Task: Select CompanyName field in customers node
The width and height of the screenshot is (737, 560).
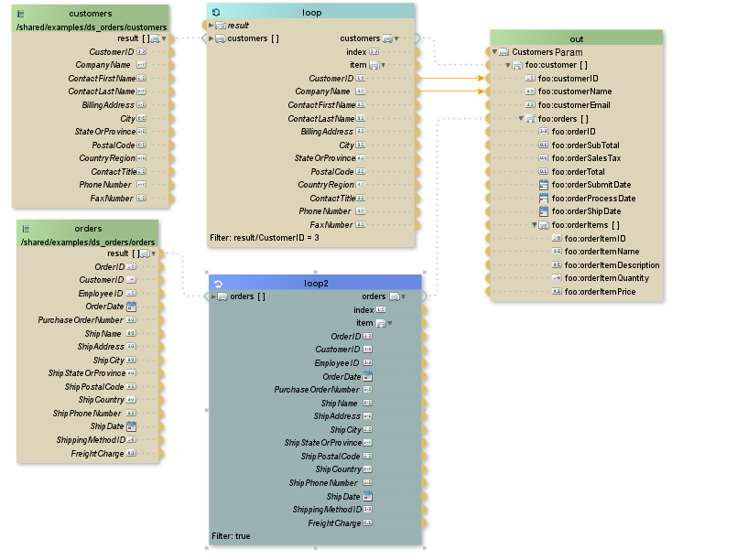Action: [103, 65]
